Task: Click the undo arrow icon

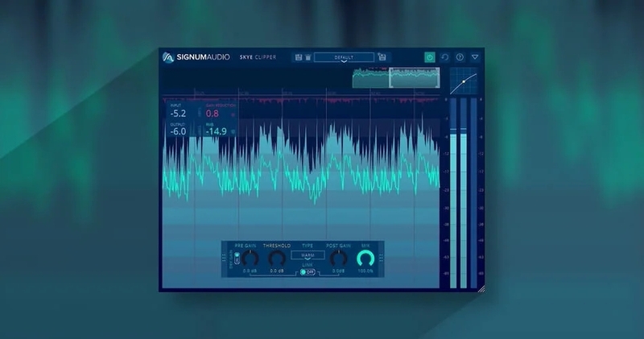Action: (445, 57)
